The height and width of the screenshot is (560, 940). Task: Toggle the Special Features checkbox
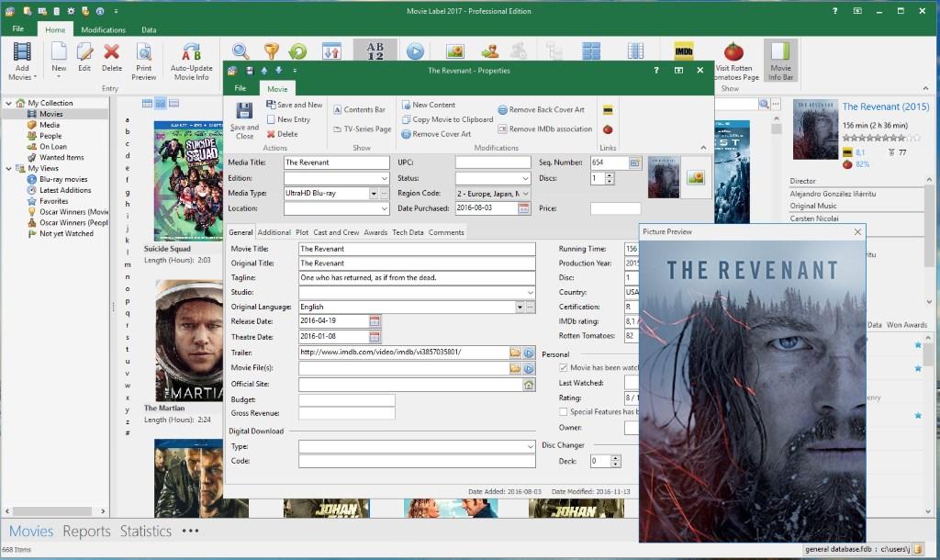(564, 412)
